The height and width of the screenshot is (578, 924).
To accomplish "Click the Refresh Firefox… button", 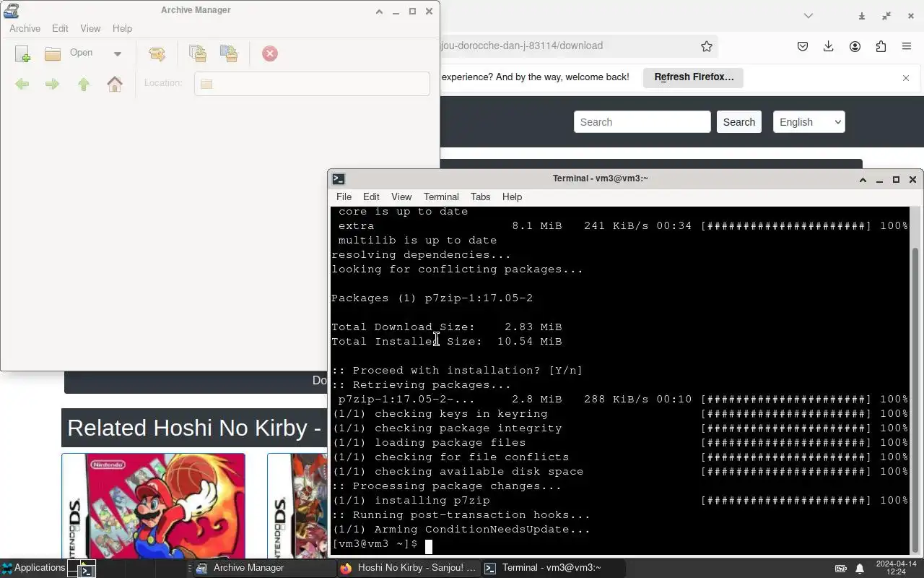I will pos(694,77).
